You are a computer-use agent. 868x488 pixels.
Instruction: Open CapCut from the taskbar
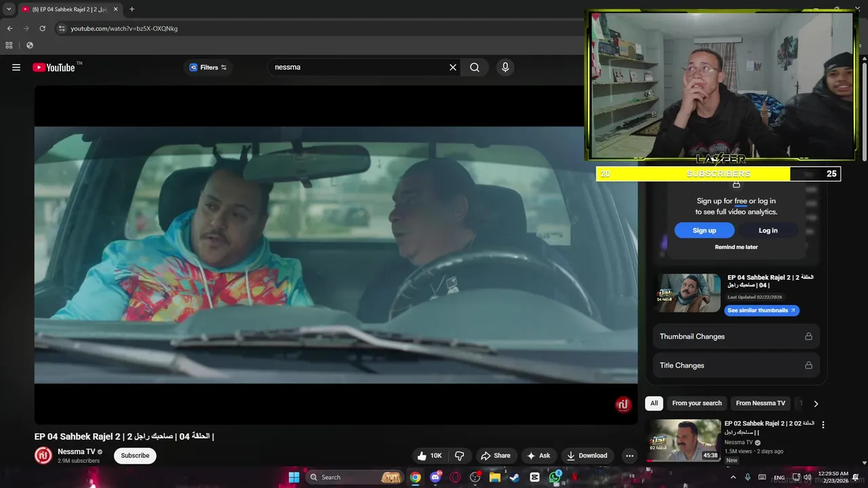(x=534, y=477)
